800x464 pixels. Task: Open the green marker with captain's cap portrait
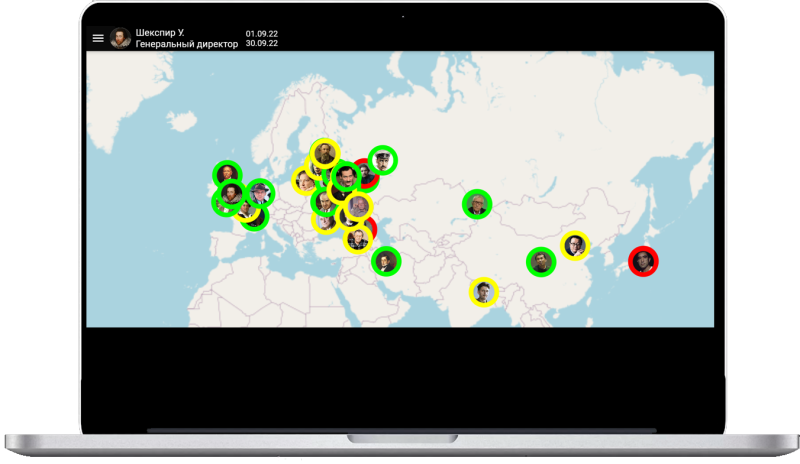[x=383, y=160]
